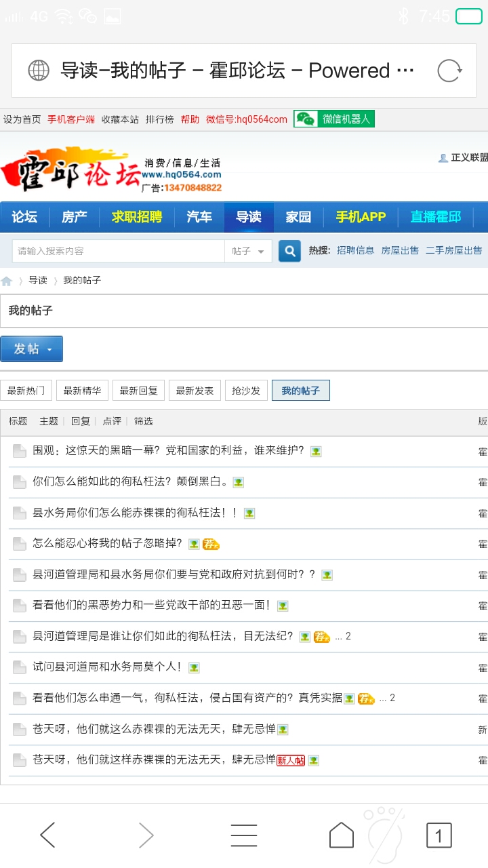The width and height of the screenshot is (488, 868).
Task: Open the 汽车 navigation tab
Action: click(199, 217)
